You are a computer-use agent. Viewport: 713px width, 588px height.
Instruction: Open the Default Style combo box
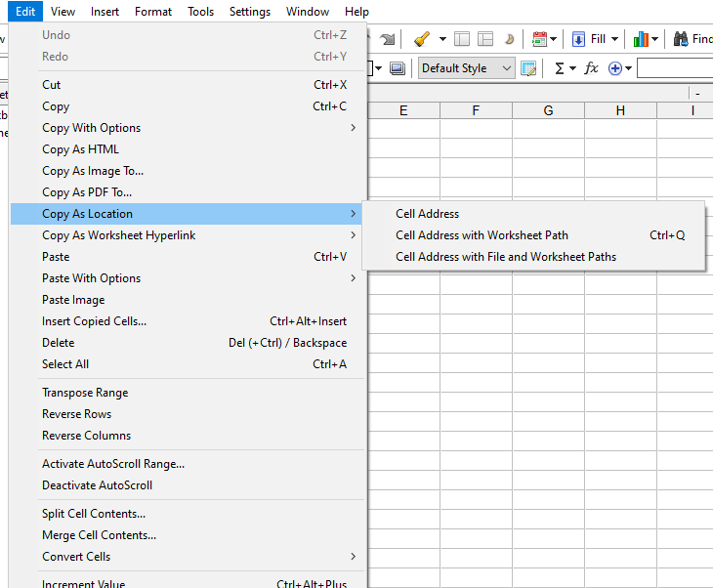tap(467, 68)
